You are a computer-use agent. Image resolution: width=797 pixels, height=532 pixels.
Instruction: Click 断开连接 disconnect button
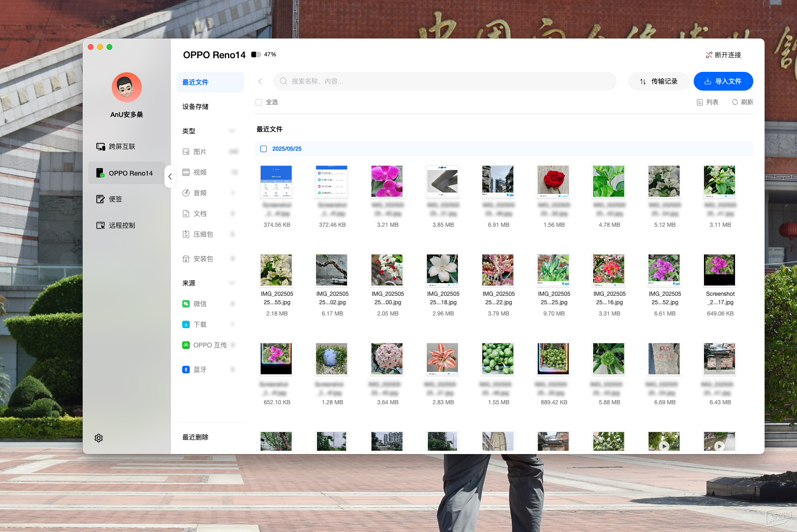coord(723,55)
